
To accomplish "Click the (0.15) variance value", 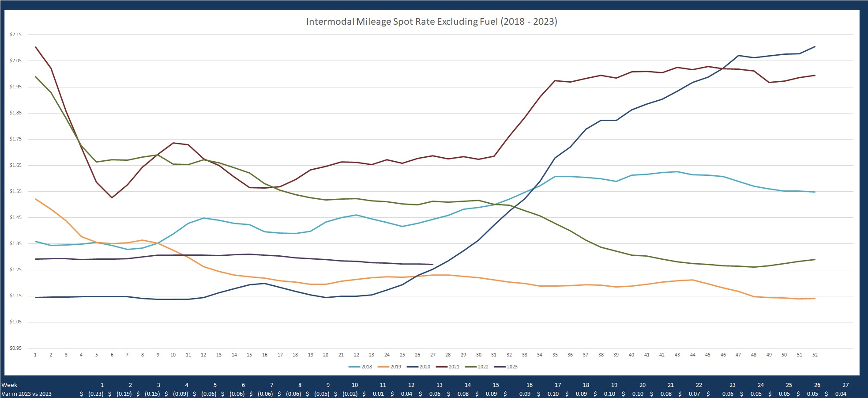I will pyautogui.click(x=152, y=394).
